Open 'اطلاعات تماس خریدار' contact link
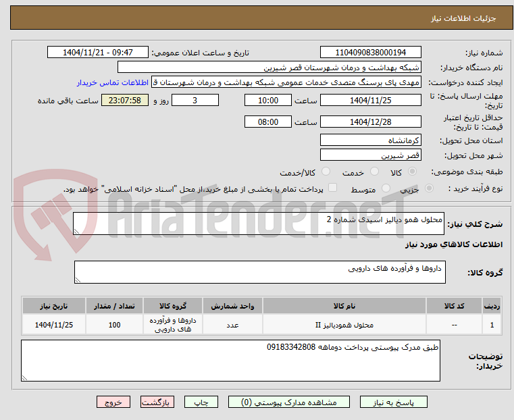Viewport: 514px width, 420px height. point(113,82)
